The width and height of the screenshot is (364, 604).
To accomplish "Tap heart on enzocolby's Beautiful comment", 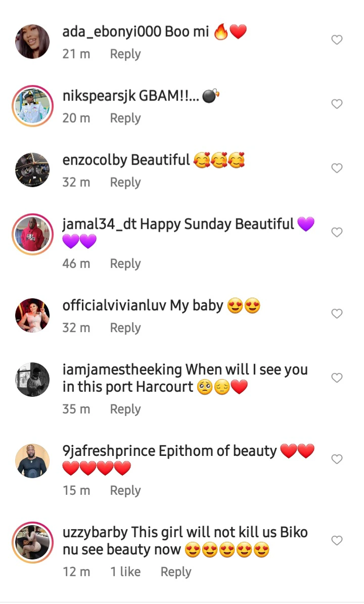I will (x=337, y=168).
